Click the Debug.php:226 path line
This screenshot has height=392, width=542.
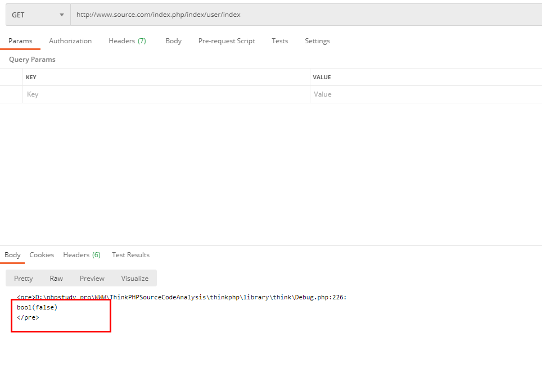click(182, 297)
